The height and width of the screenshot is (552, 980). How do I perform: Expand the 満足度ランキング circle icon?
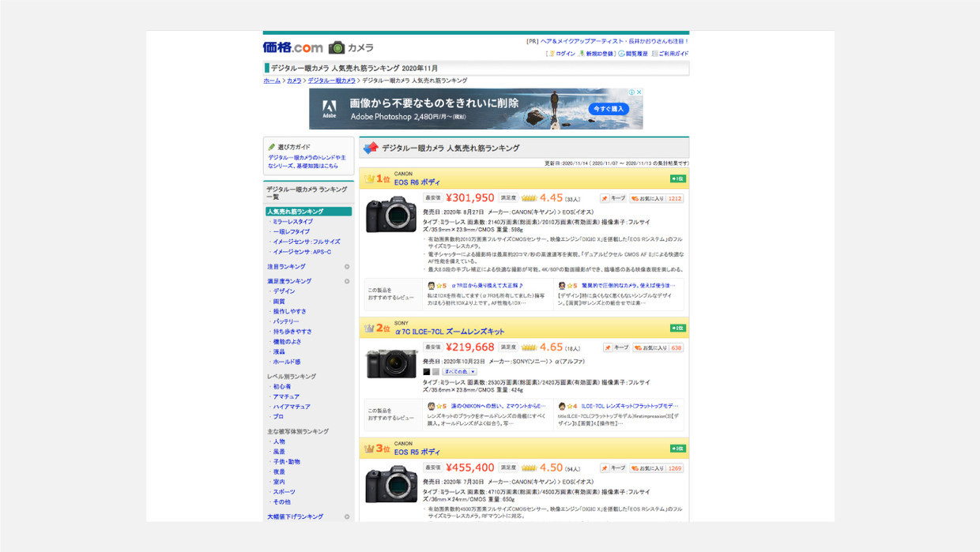pyautogui.click(x=347, y=281)
